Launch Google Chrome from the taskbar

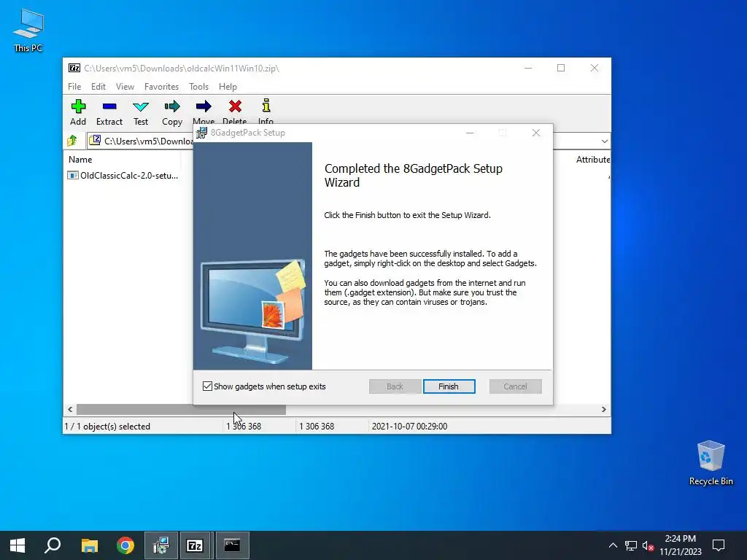point(125,545)
